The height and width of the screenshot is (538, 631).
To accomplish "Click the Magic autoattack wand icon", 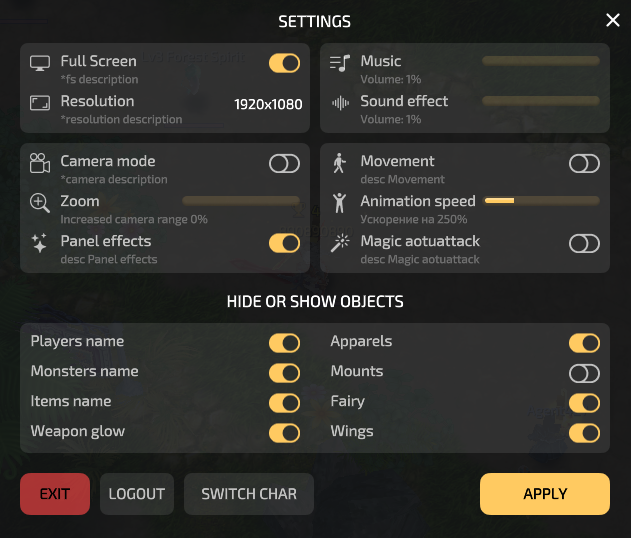I will (x=340, y=243).
